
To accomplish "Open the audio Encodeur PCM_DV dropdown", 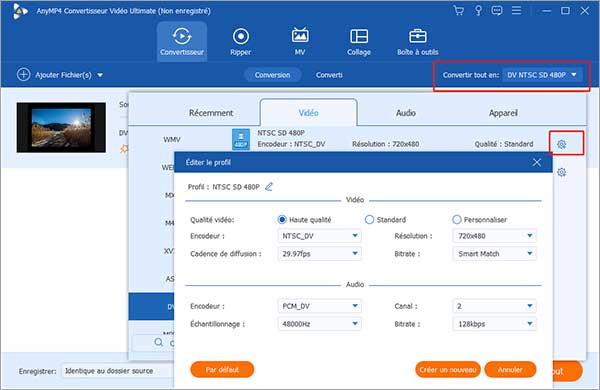I will coord(320,306).
